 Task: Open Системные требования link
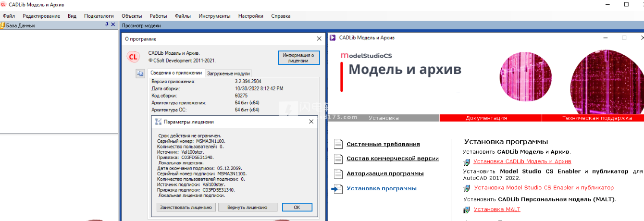click(383, 144)
